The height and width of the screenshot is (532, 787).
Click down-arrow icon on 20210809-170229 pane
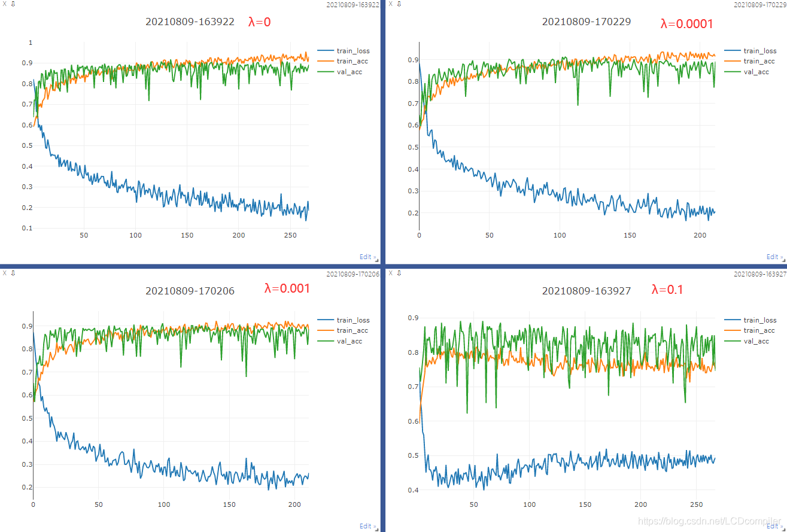coord(399,4)
